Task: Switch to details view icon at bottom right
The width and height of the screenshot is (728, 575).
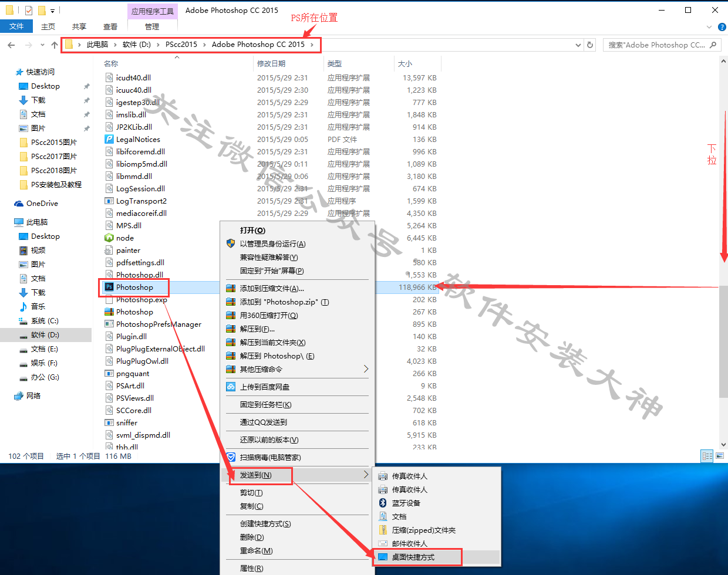Action: pos(707,456)
